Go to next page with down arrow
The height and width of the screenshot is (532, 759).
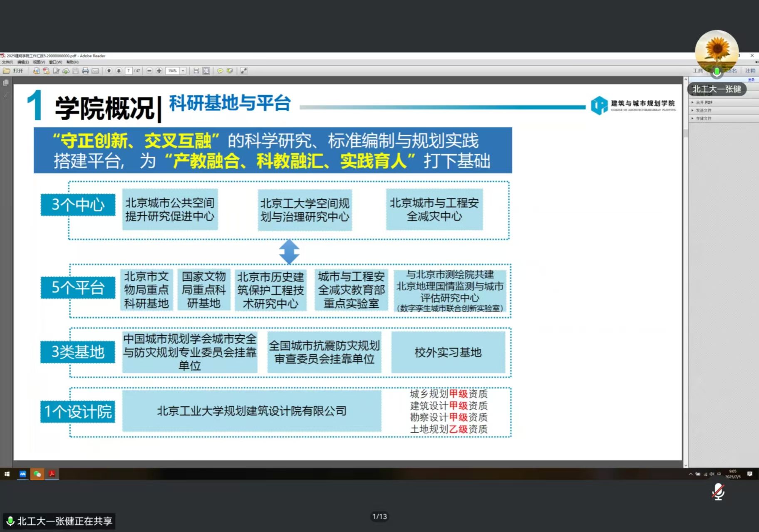(x=119, y=71)
